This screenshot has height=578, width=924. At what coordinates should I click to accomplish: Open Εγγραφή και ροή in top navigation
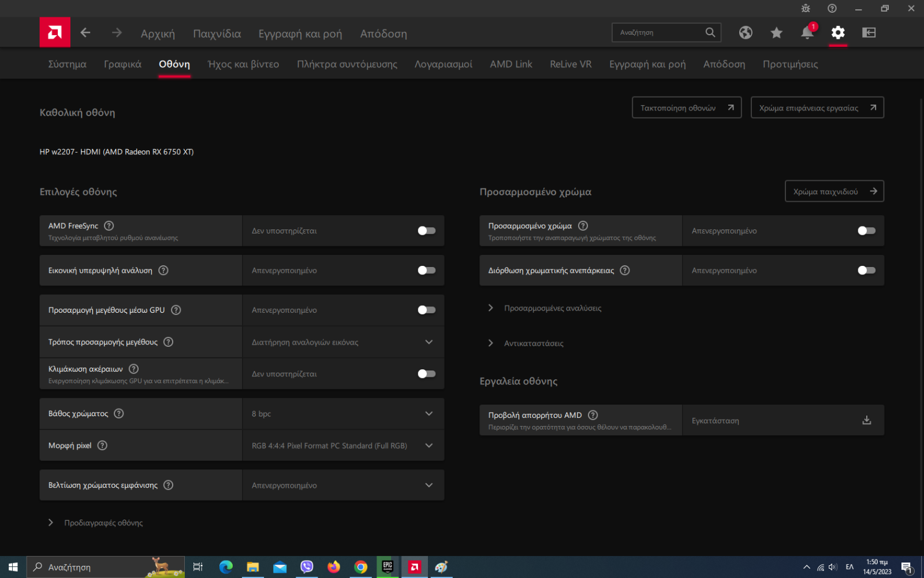click(x=300, y=34)
